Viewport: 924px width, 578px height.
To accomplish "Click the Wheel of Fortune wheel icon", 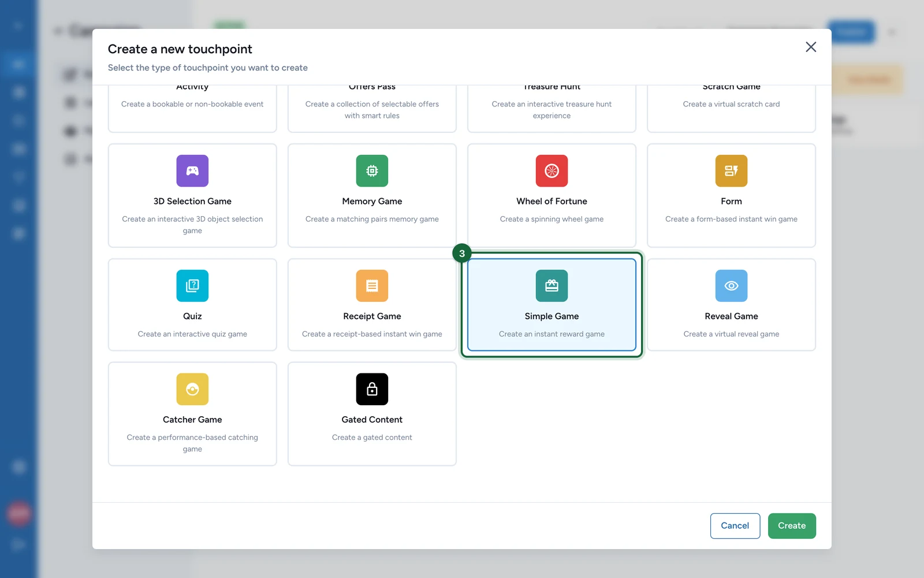I will pos(552,171).
